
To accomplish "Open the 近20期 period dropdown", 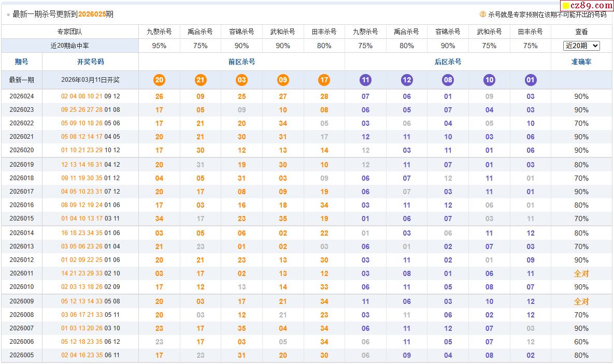I will coord(581,46).
